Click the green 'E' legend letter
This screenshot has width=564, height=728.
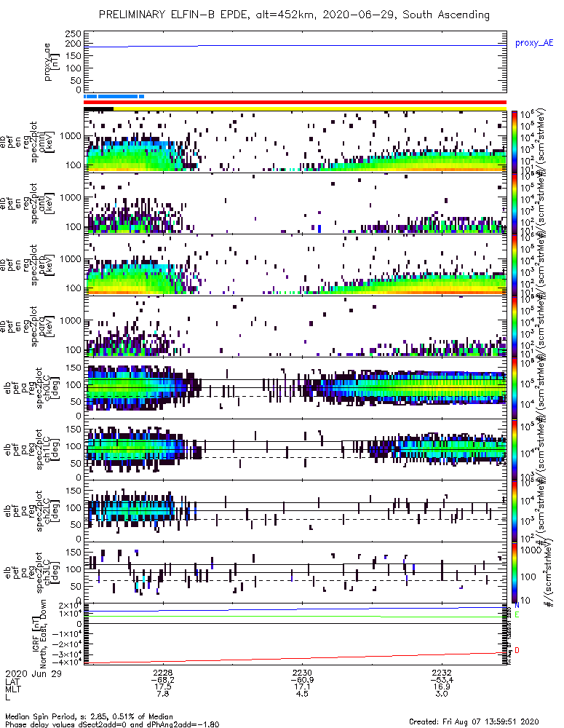click(517, 614)
